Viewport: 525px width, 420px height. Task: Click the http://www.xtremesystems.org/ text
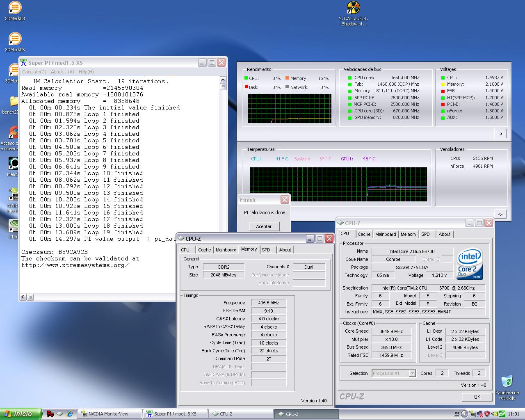pos(75,265)
